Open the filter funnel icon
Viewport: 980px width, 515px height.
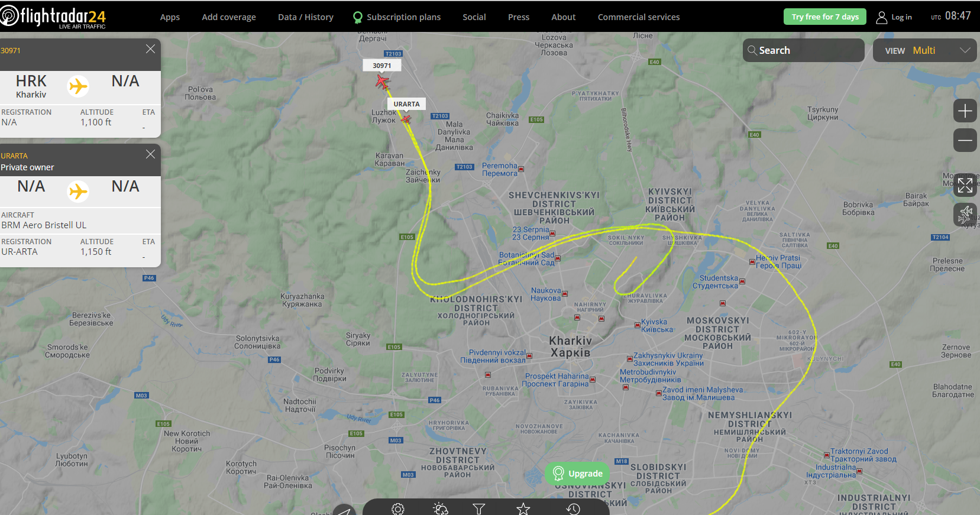pyautogui.click(x=479, y=508)
